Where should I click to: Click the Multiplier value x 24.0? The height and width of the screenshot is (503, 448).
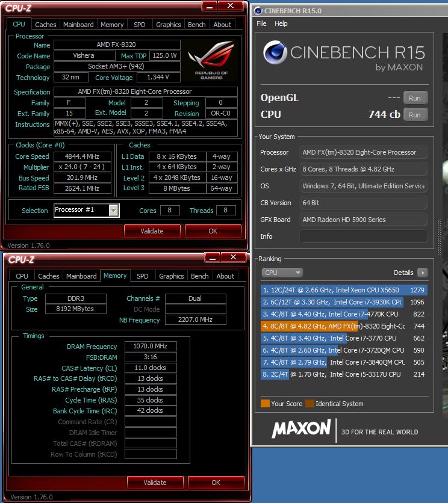point(82,167)
